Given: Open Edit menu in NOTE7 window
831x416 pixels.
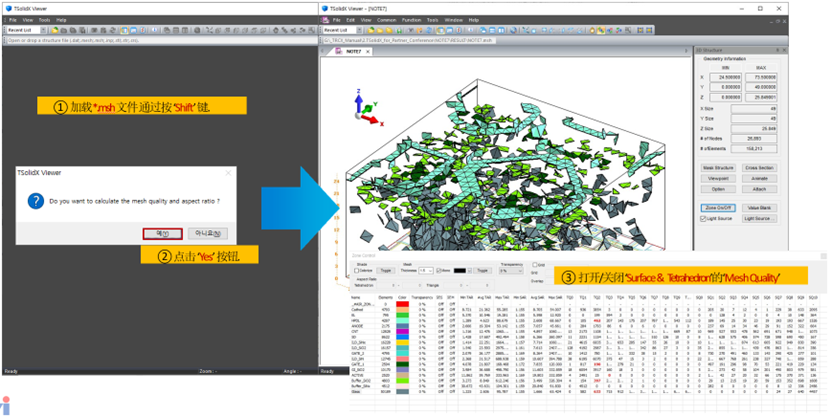Looking at the screenshot, I should 350,20.
